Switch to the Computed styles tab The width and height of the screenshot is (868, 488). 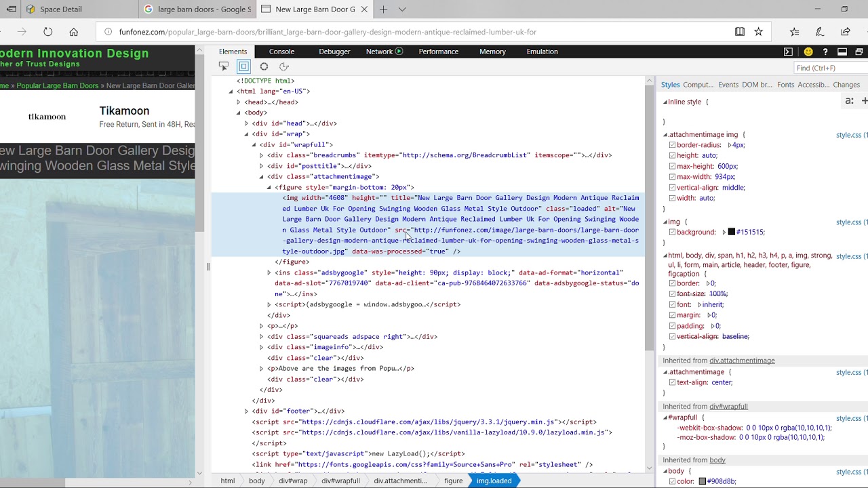coord(698,85)
